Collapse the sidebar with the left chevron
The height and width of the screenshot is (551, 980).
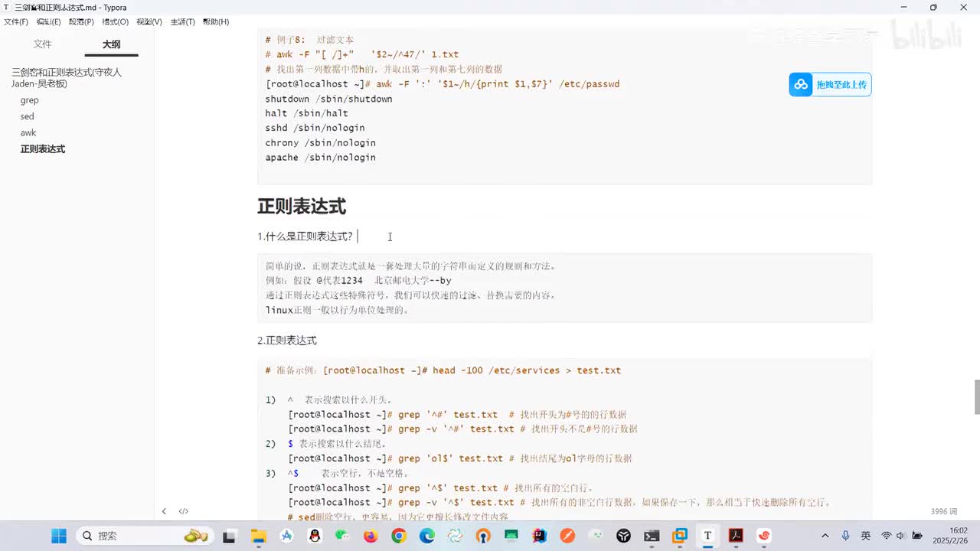(x=164, y=511)
